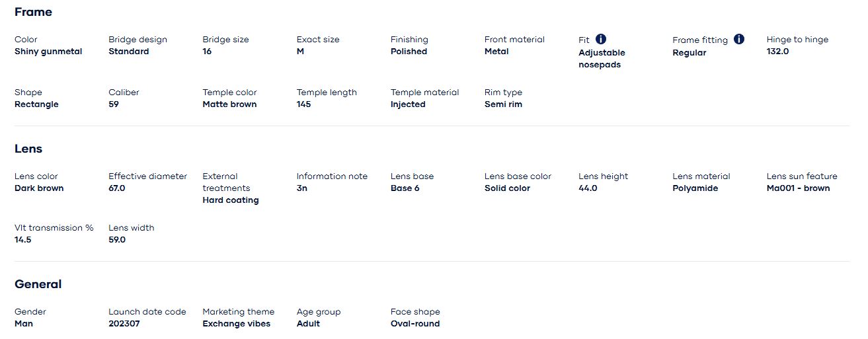Click the Base 6 lens base value
This screenshot has width=868, height=339.
point(405,188)
